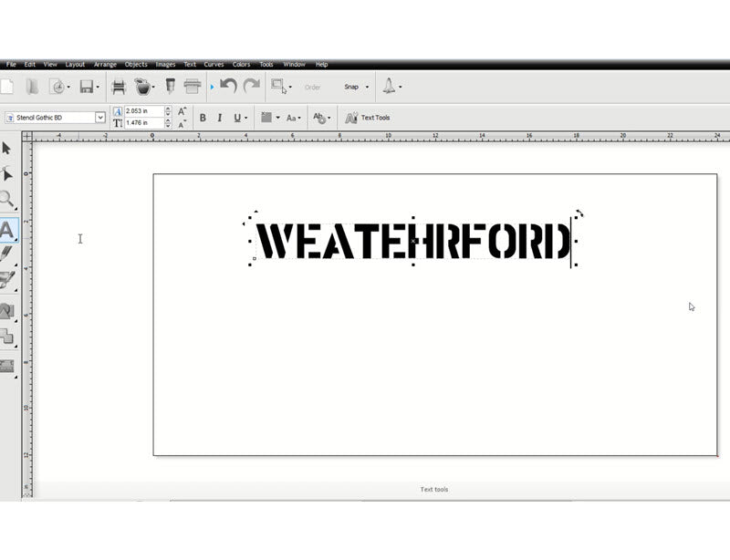Open the Arrange menu
This screenshot has height=560, width=730.
pyautogui.click(x=105, y=64)
